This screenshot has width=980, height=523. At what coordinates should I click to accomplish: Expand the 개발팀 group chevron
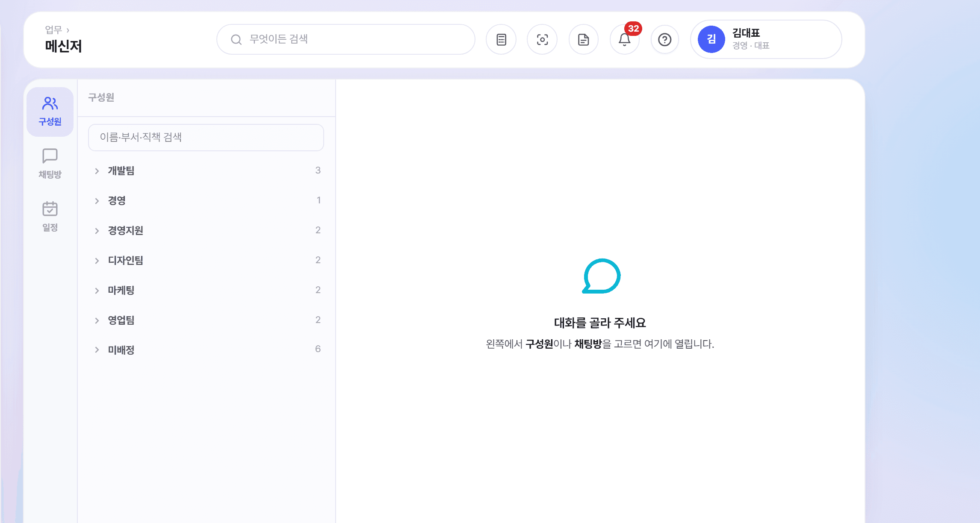(97, 171)
